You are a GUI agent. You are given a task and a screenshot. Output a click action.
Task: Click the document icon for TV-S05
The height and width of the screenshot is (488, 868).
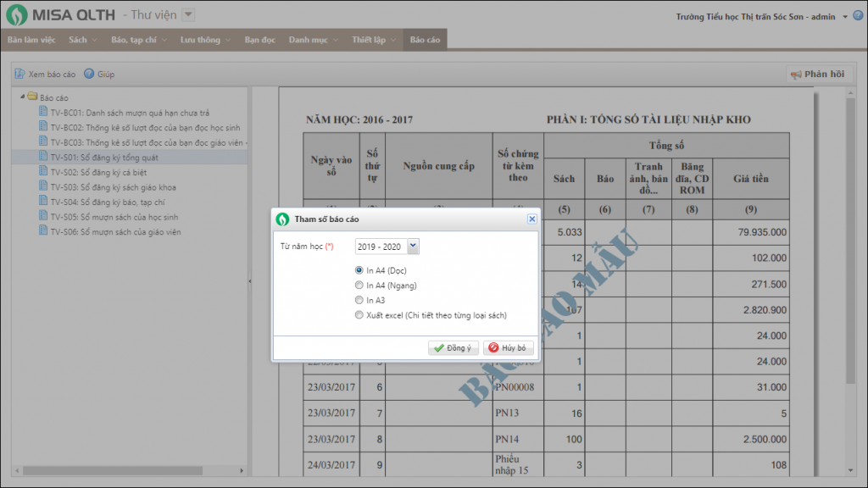coord(43,216)
